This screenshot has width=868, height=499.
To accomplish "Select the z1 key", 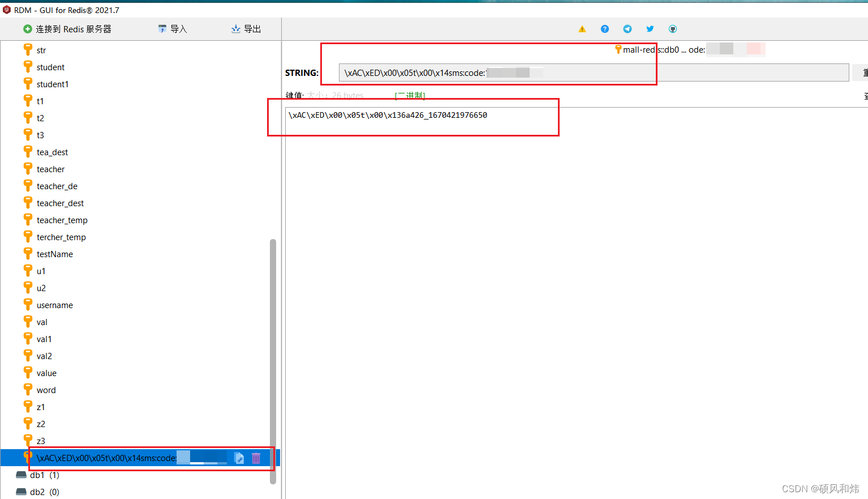I will tap(41, 407).
